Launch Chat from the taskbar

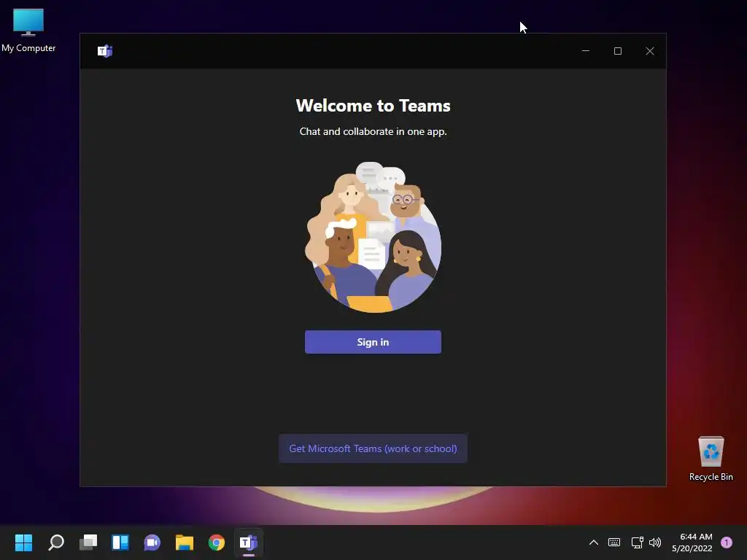pos(152,542)
